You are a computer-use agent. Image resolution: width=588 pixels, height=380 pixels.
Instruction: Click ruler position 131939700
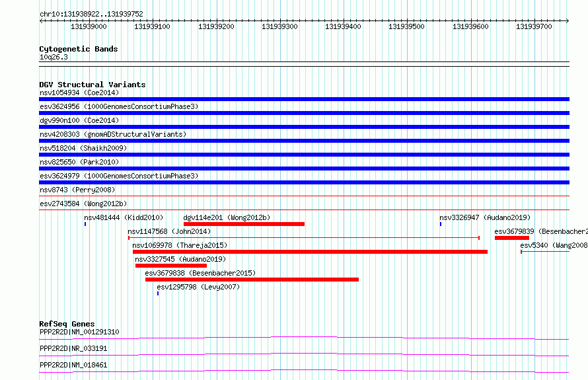[534, 26]
